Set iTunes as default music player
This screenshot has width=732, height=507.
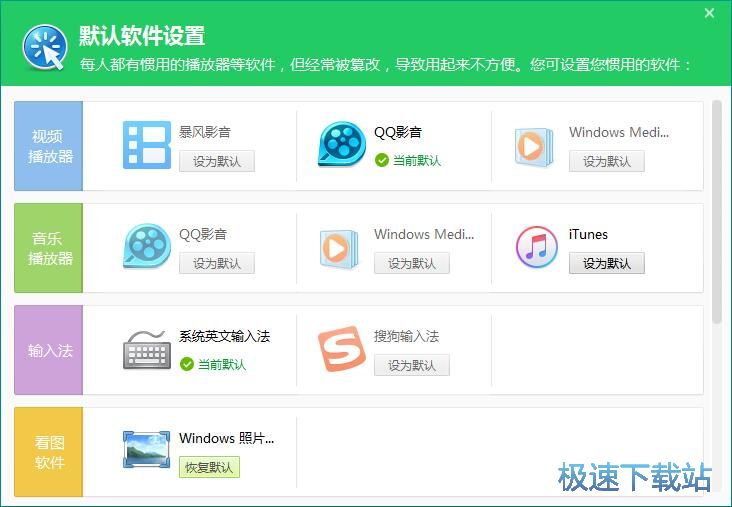click(x=606, y=263)
